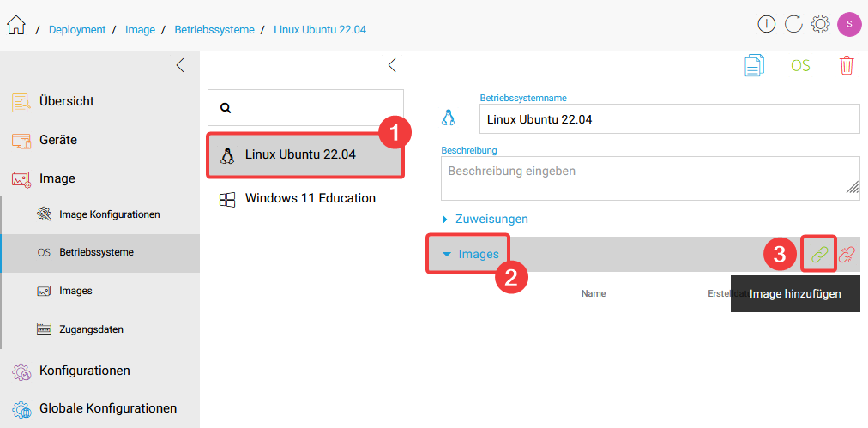Select Linux Ubuntu 22.04 in list

(x=305, y=155)
